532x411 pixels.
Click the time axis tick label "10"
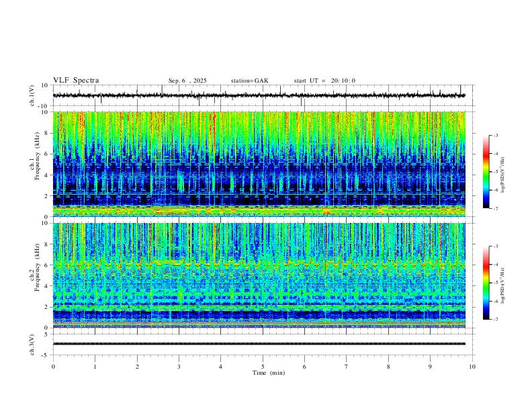[x=472, y=367]
